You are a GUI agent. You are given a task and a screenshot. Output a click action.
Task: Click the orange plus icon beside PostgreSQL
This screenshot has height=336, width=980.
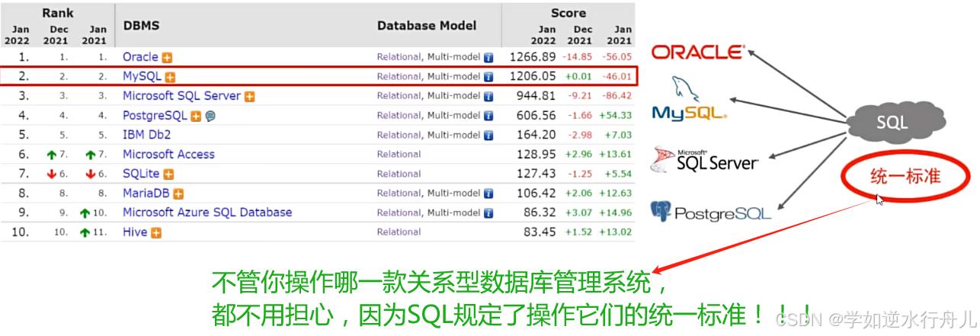pyautogui.click(x=196, y=117)
